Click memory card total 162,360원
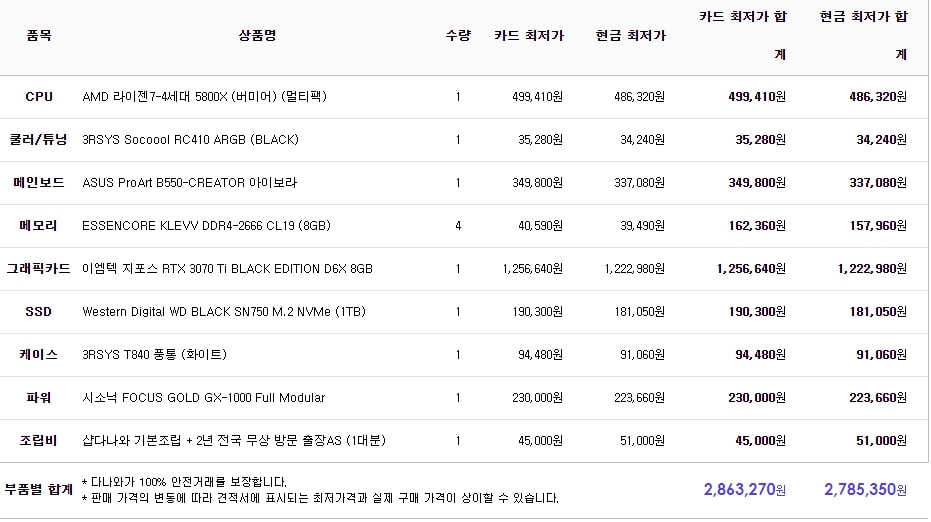The width and height of the screenshot is (931, 522). click(x=757, y=226)
